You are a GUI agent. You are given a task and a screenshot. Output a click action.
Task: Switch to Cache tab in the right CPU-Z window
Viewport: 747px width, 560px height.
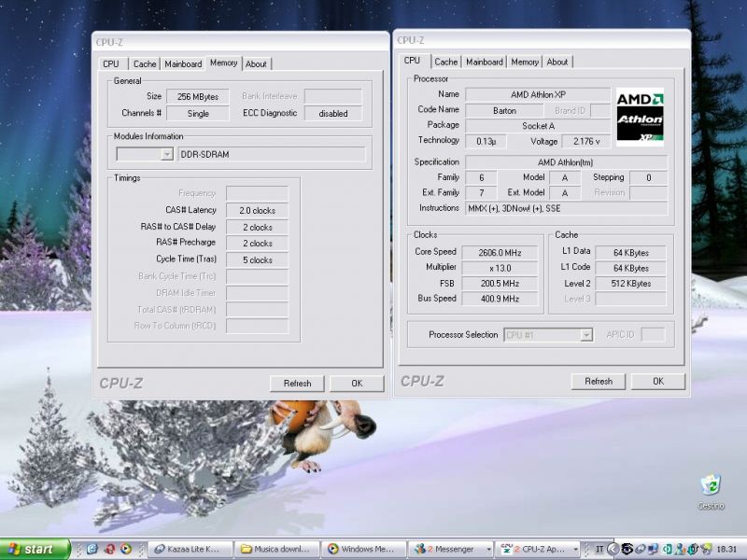tap(446, 62)
